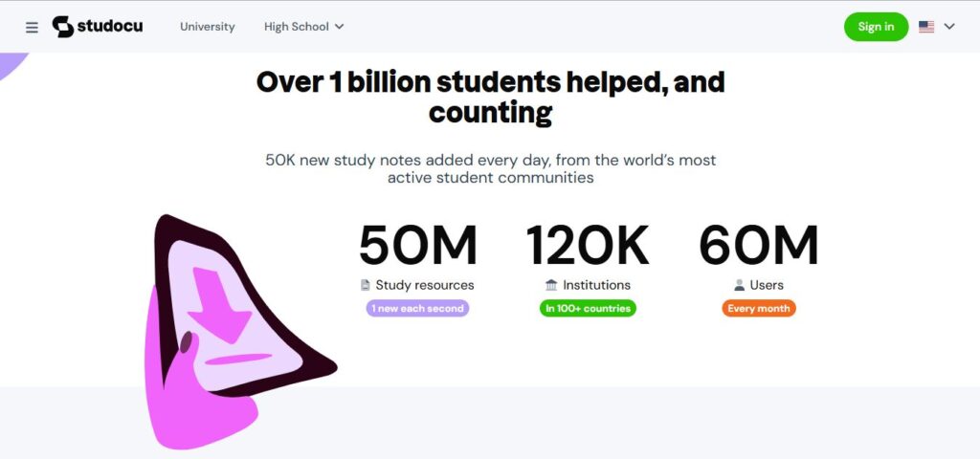
Task: Open the High School menu
Action: tap(296, 27)
